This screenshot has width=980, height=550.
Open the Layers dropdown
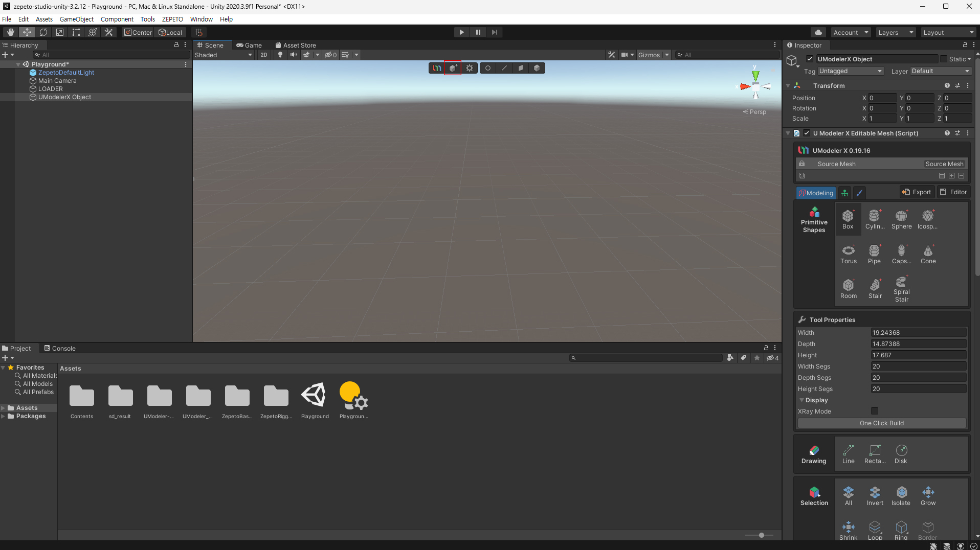click(x=896, y=32)
